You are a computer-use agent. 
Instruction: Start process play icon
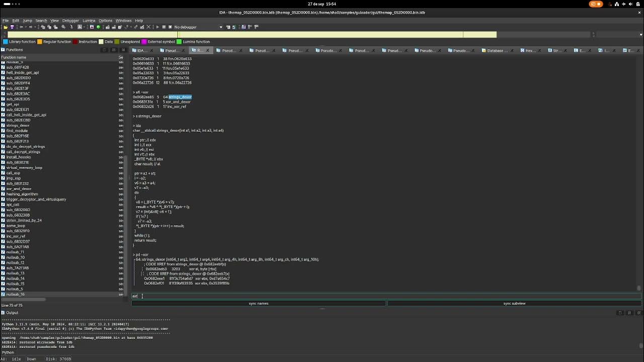pos(157,27)
